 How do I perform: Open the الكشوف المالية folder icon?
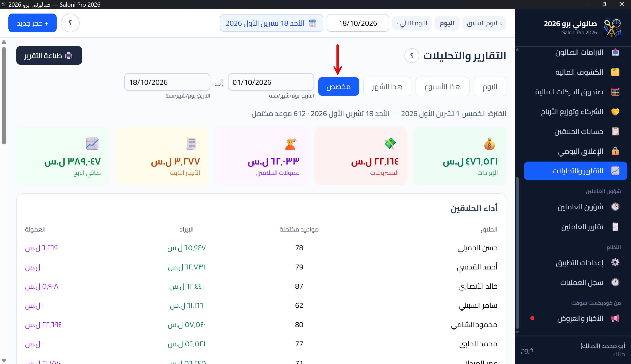pyautogui.click(x=615, y=72)
